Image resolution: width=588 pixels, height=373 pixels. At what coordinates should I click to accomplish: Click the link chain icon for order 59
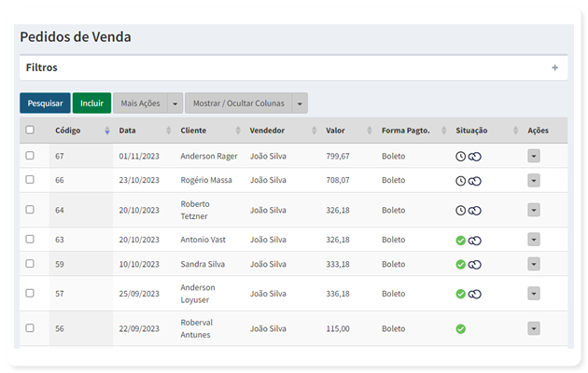475,265
